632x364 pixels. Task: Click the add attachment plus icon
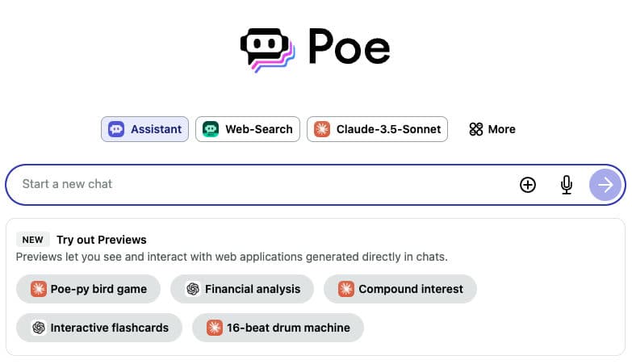(527, 185)
